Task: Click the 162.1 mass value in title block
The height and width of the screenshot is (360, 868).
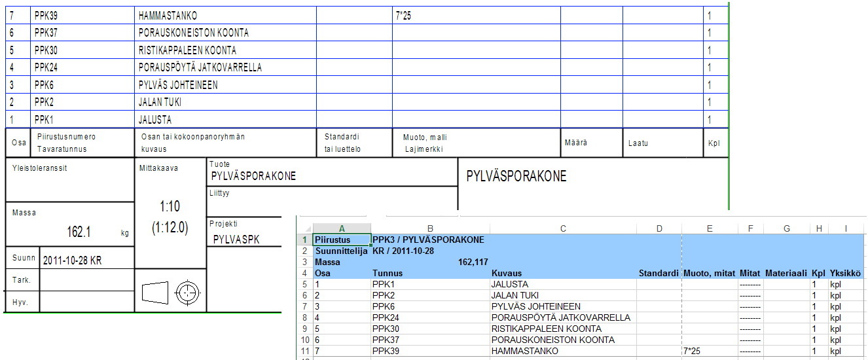Action: (x=79, y=232)
